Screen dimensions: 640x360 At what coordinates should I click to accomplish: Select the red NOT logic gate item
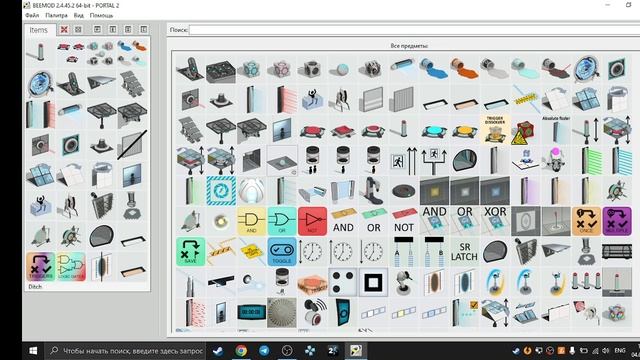coord(312,221)
